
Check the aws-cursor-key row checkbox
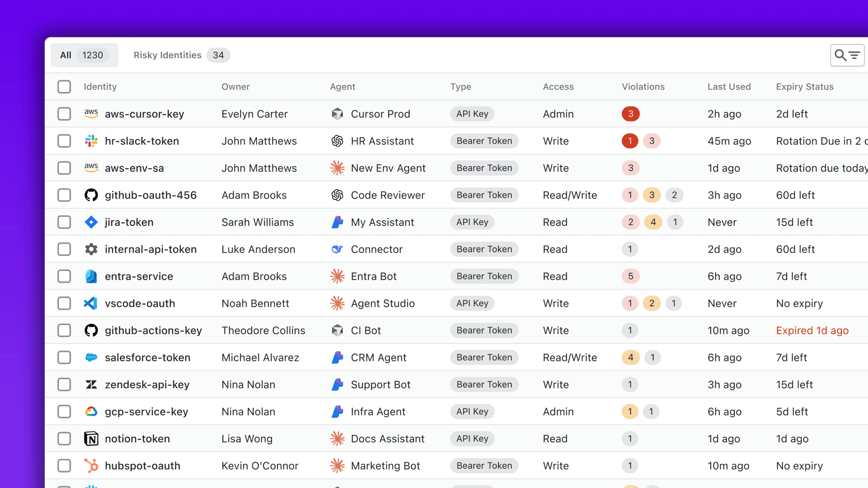[x=64, y=114]
